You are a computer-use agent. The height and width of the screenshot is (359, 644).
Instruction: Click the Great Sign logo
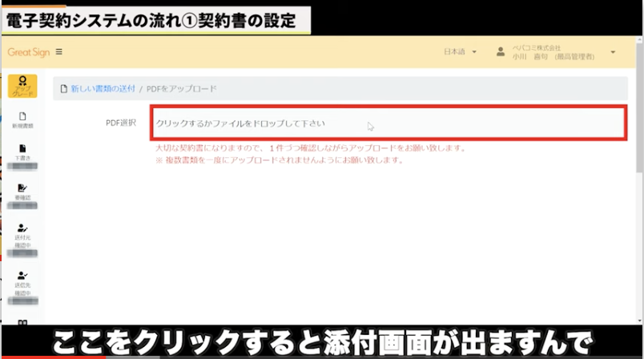tap(28, 52)
